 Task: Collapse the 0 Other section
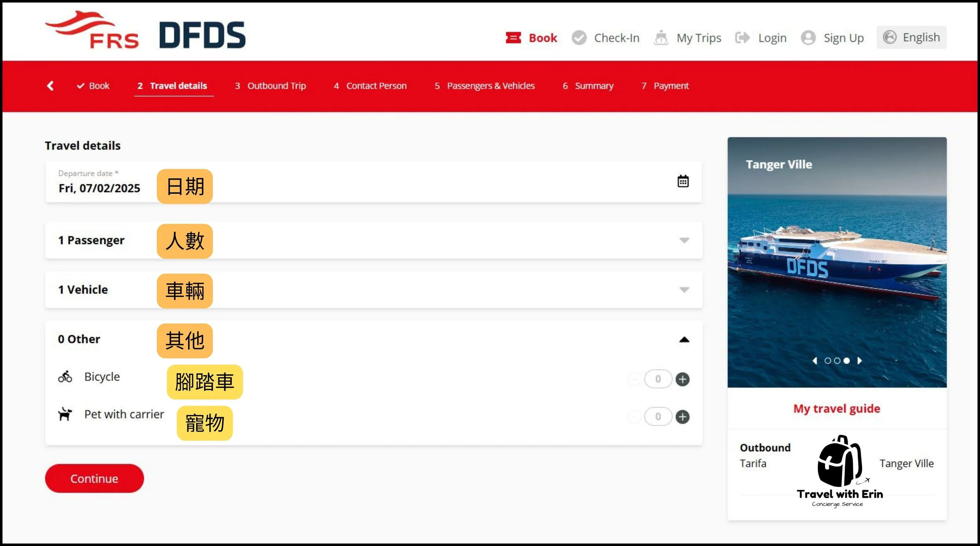pyautogui.click(x=684, y=339)
